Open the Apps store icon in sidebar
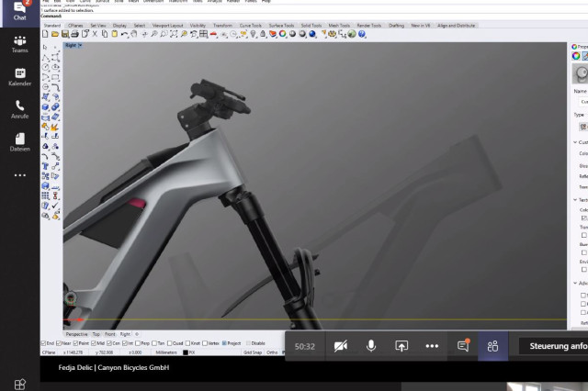Screen dimensions: 588x391 click(x=19, y=385)
